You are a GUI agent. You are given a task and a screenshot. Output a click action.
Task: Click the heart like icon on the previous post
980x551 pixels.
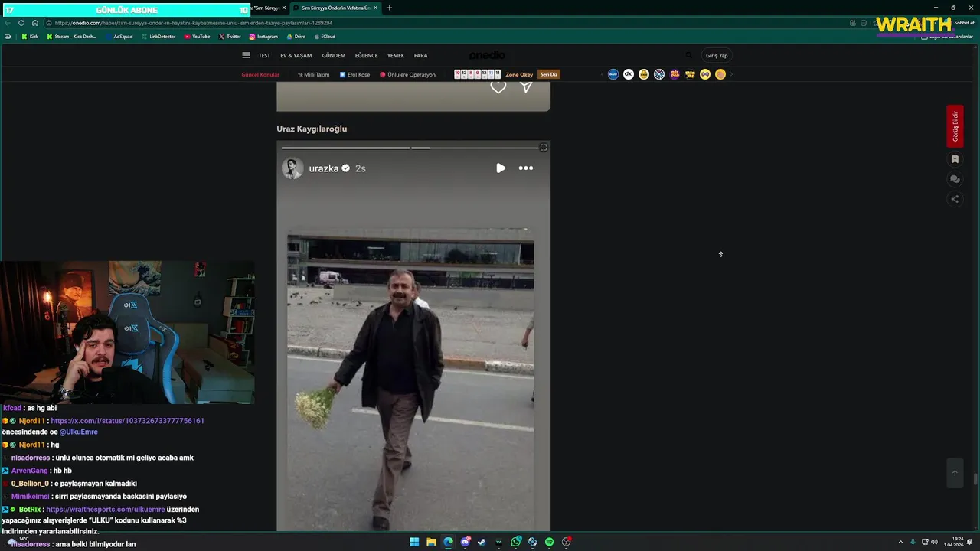coord(498,87)
